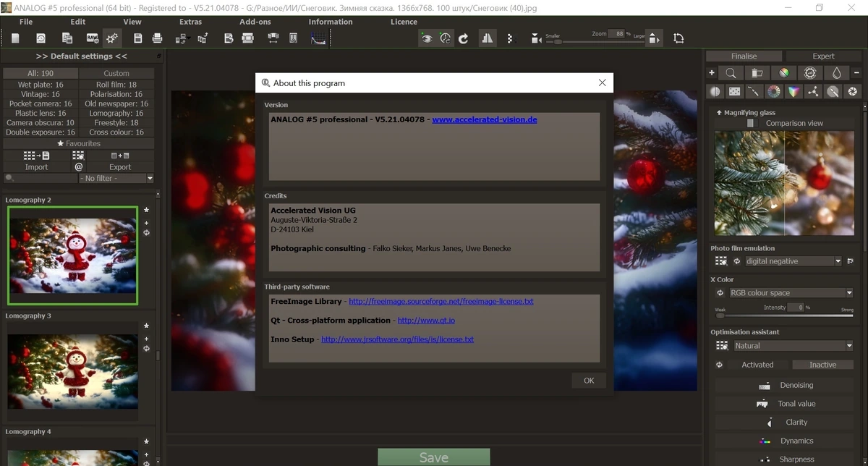Viewport: 868px width, 466px height.
Task: Expand the digital negative film emulation dropdown
Action: (x=793, y=261)
